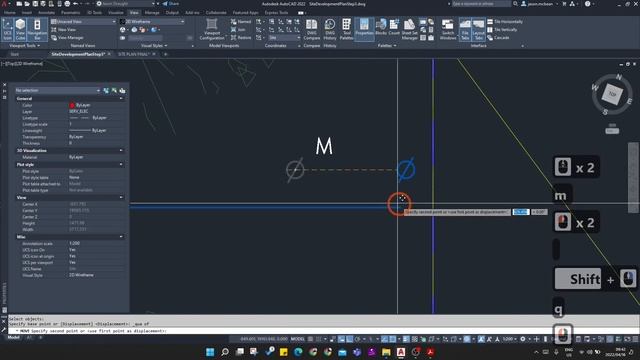
Task: Collapse the General section in Properties
Action: click(121, 99)
